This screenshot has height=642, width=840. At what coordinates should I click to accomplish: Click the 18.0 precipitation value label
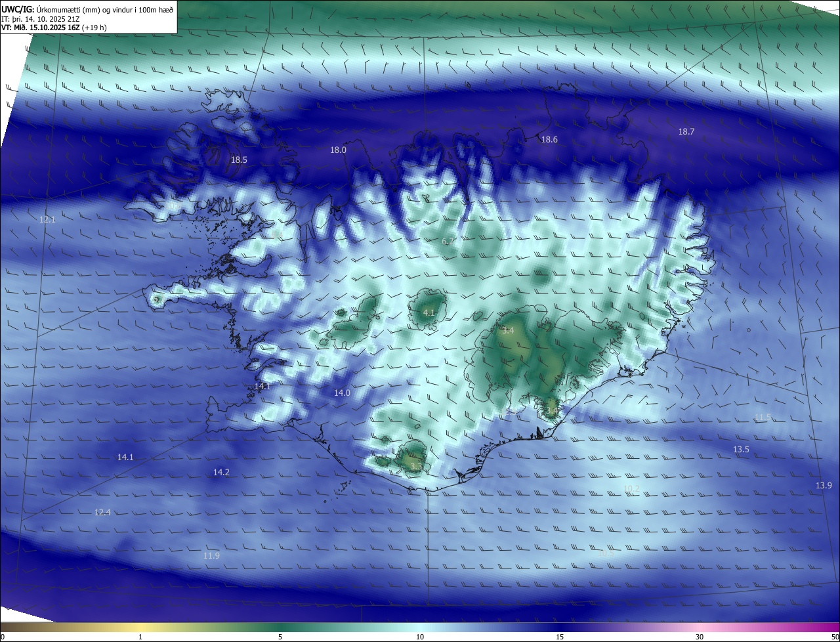coord(338,150)
